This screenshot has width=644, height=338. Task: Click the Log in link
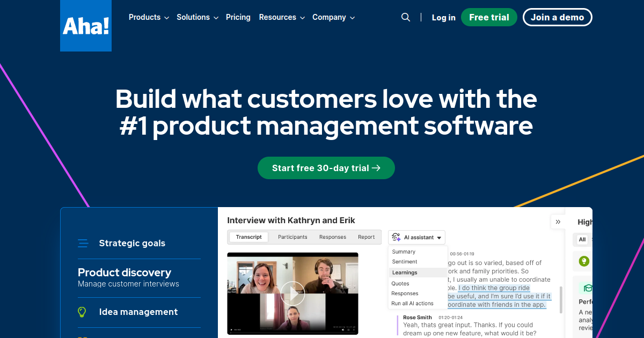click(x=444, y=18)
